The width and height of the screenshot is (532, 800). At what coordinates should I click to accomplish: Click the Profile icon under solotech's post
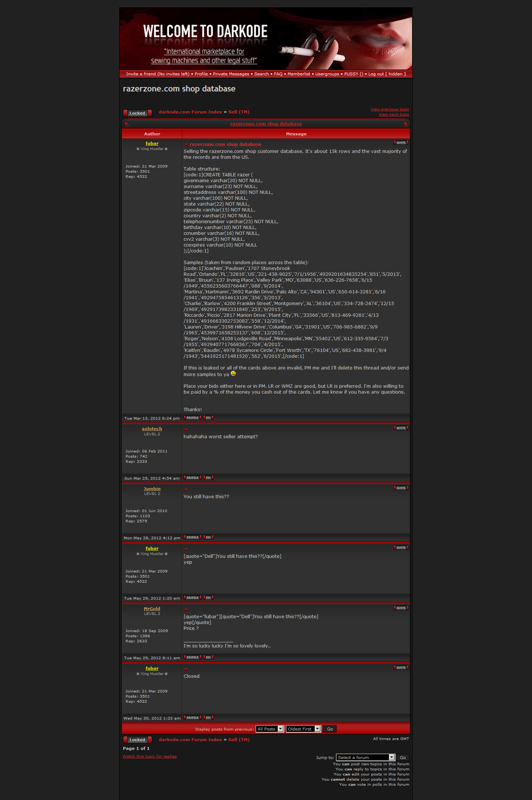click(192, 478)
